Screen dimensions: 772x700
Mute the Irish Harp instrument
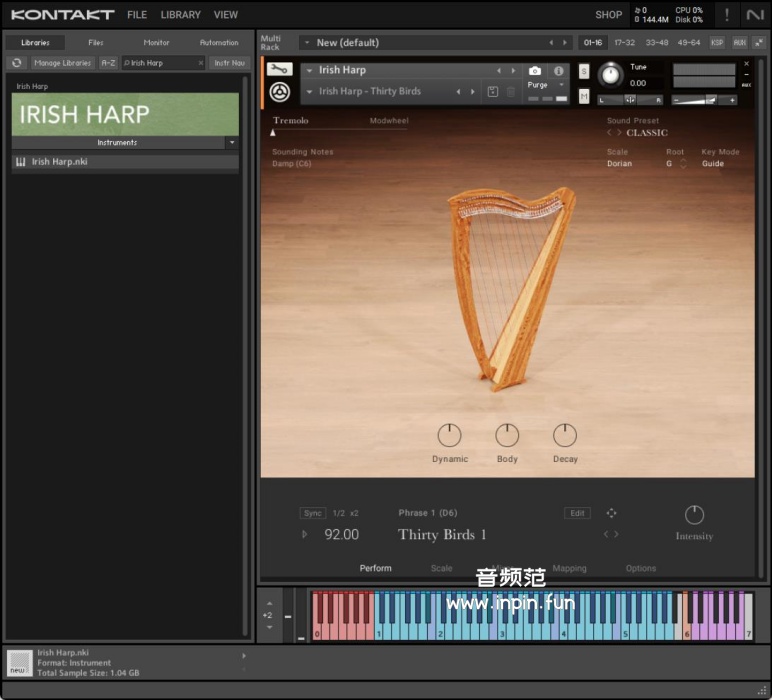584,96
